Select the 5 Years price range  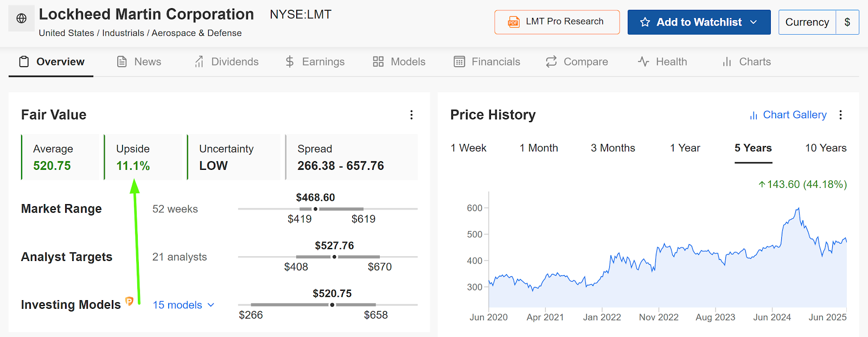pyautogui.click(x=753, y=148)
